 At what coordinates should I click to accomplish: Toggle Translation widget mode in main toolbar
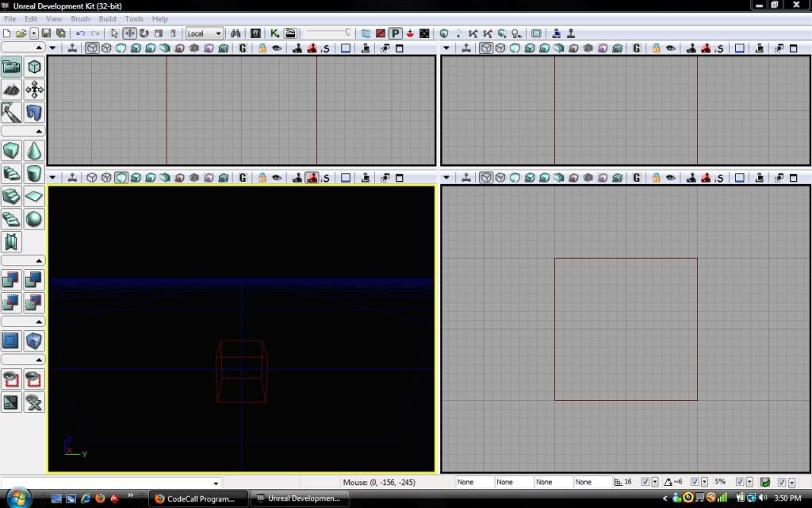click(x=129, y=33)
